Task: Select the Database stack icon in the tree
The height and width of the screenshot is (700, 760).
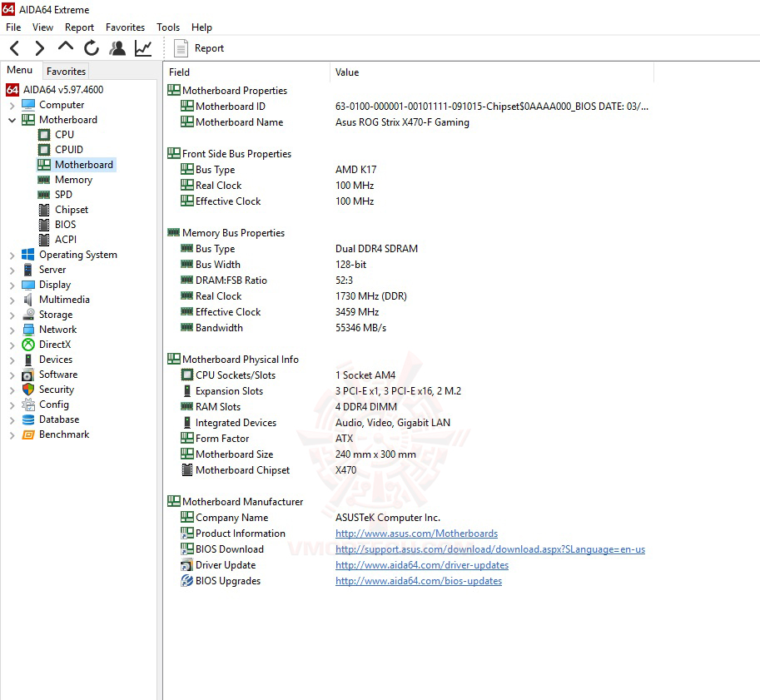Action: [28, 420]
